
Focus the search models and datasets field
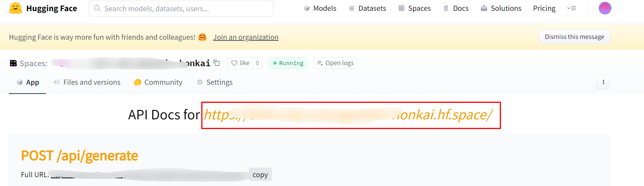pyautogui.click(x=181, y=8)
